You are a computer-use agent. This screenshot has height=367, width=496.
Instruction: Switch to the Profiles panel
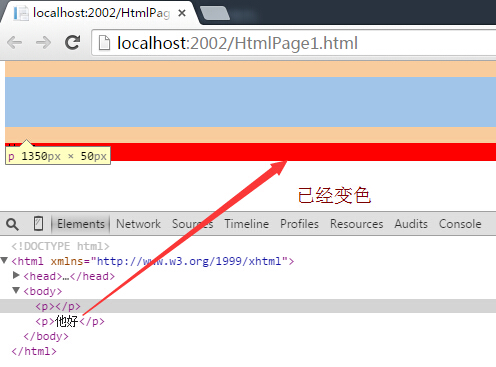tap(299, 224)
